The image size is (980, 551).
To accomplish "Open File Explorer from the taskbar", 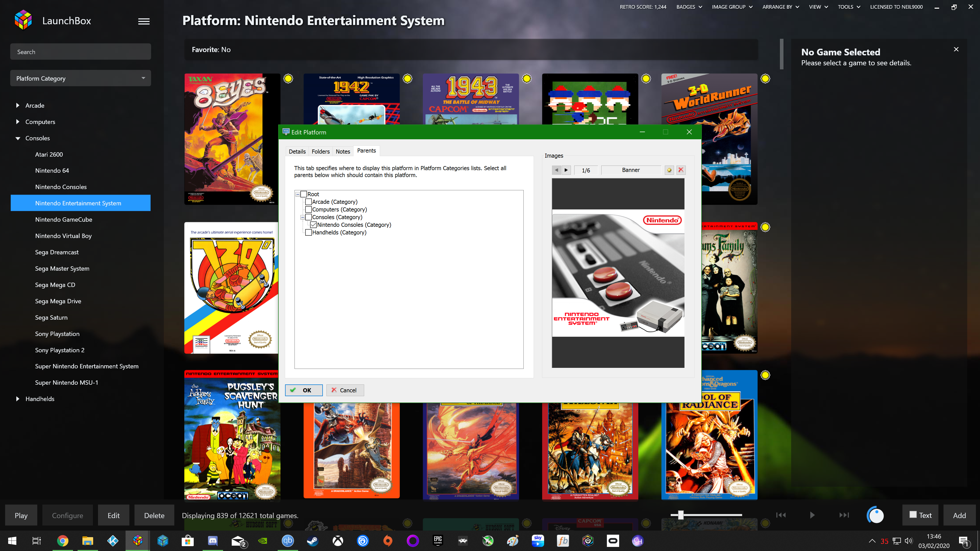I will tap(88, 541).
